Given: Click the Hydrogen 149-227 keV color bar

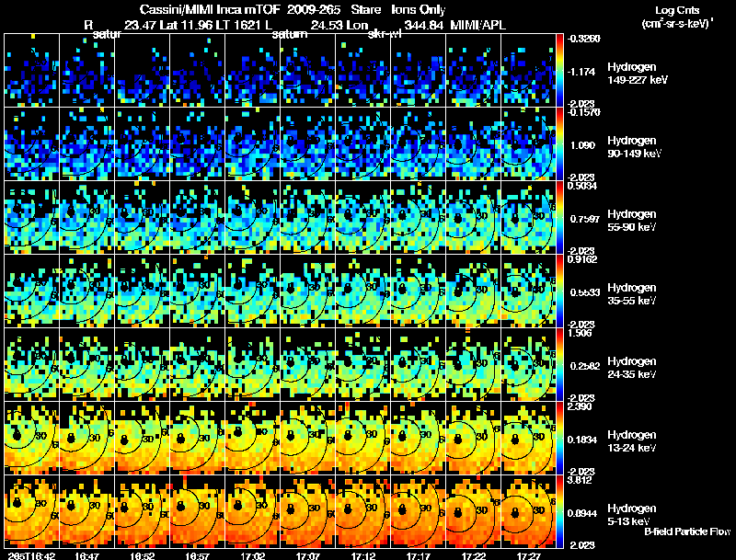Looking at the screenshot, I should point(559,71).
